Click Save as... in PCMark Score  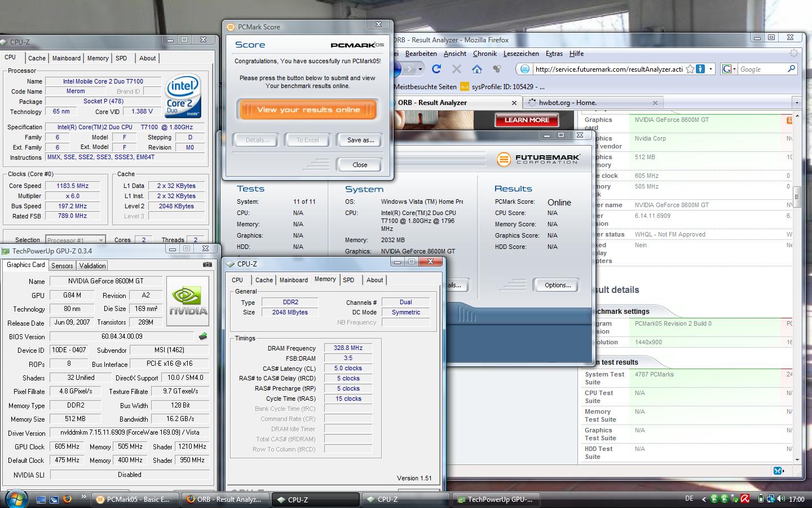tap(360, 140)
